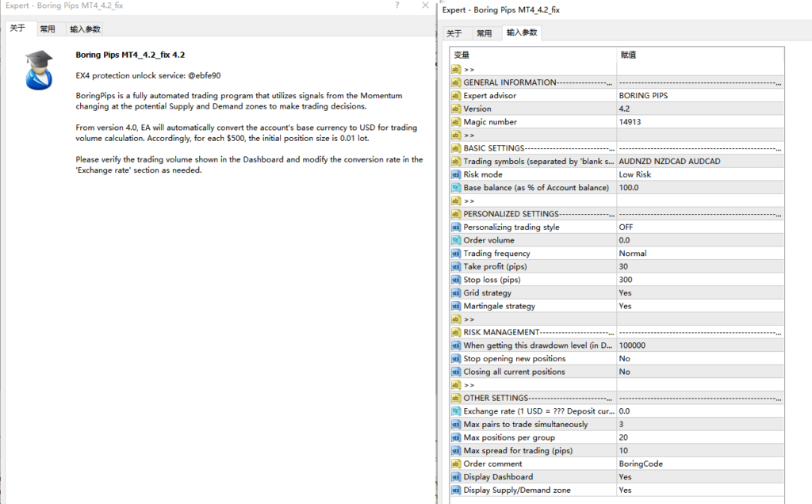Image resolution: width=812 pixels, height=504 pixels.
Task: Click the graduate expert advisor avatar icon
Action: (38, 70)
